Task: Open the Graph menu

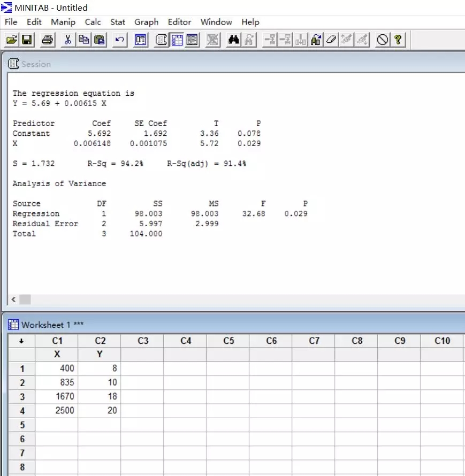Action: (146, 22)
